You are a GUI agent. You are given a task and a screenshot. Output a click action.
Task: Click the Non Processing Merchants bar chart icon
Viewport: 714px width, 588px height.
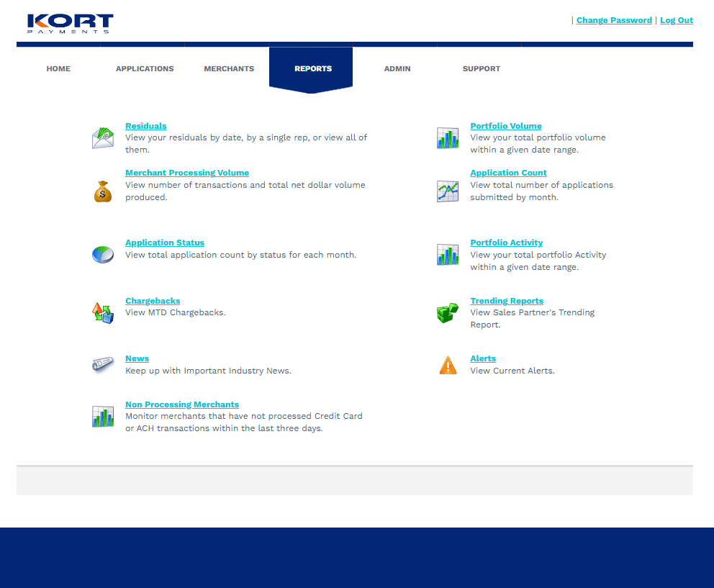click(102, 416)
